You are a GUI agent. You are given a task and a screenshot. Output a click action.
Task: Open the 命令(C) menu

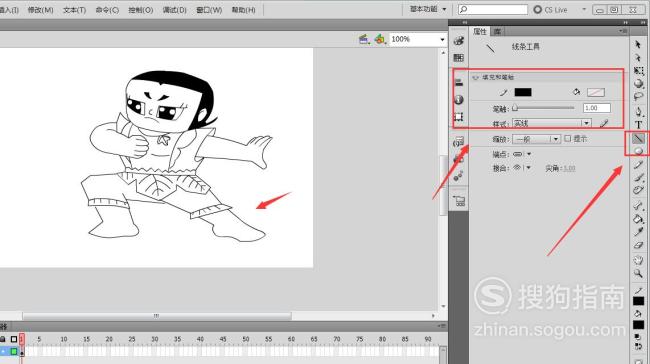coord(107,10)
